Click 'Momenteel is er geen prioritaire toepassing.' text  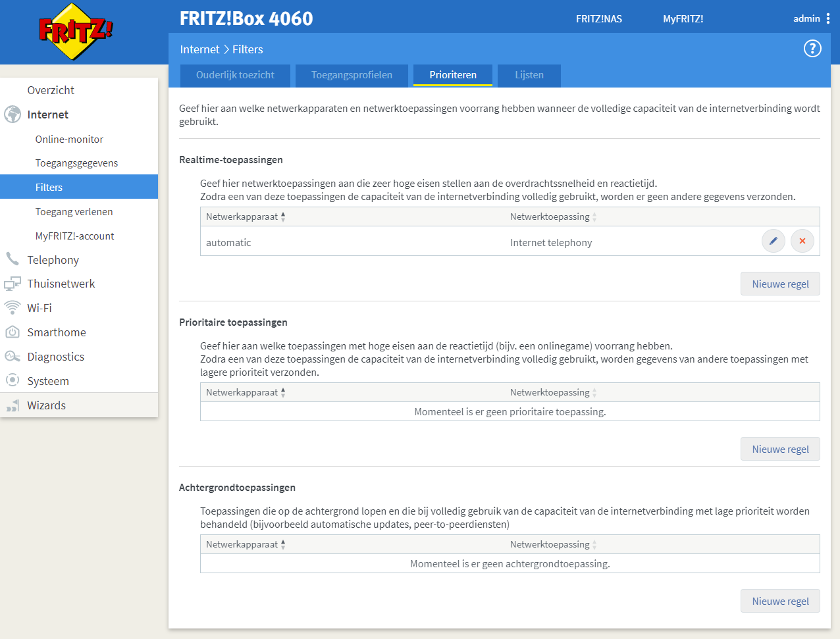(x=510, y=411)
